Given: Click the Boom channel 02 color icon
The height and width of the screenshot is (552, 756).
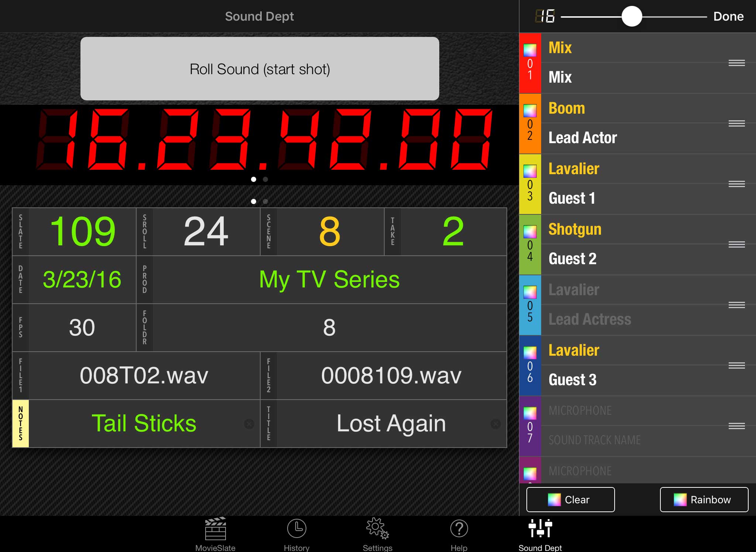Looking at the screenshot, I should click(531, 112).
